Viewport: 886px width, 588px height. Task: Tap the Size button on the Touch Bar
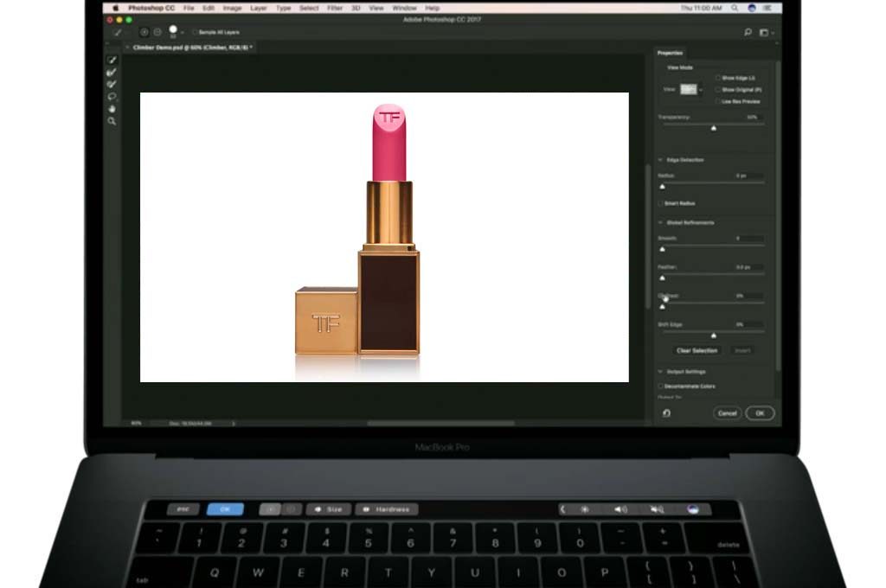328,509
